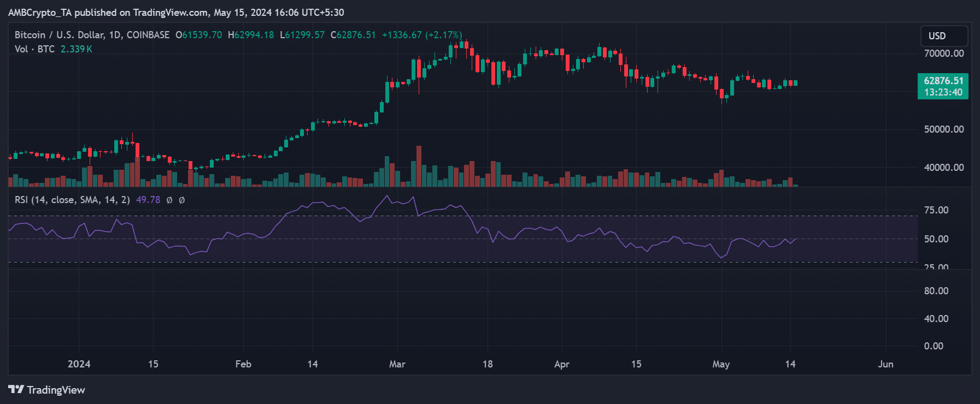This screenshot has height=404, width=980.
Task: Click the 40000.00 price axis label
Action: 944,168
